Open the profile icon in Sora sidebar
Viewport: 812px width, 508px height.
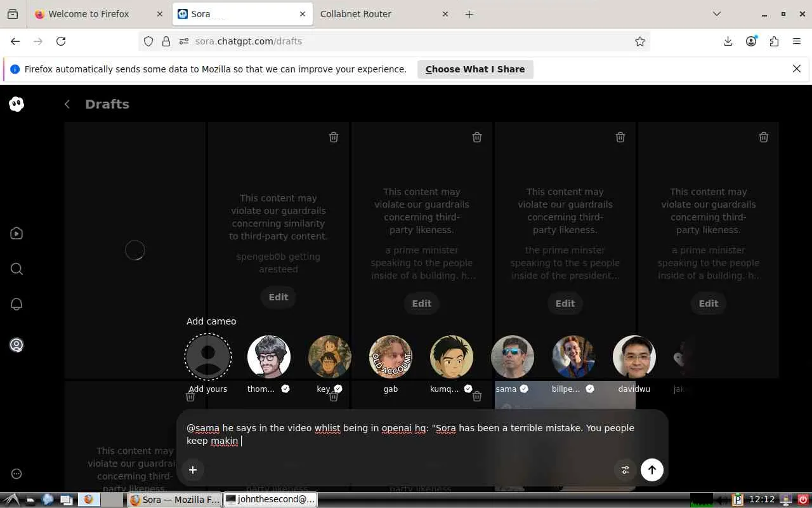coord(16,345)
